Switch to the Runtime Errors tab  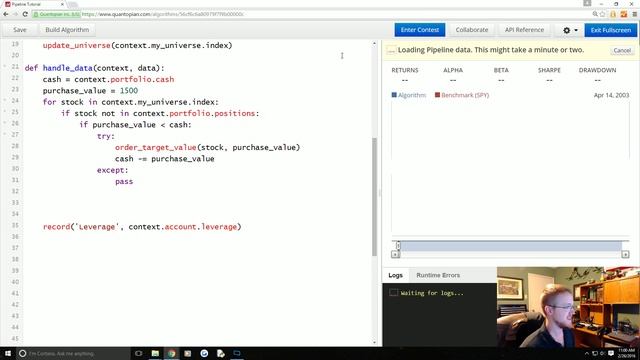[438, 275]
